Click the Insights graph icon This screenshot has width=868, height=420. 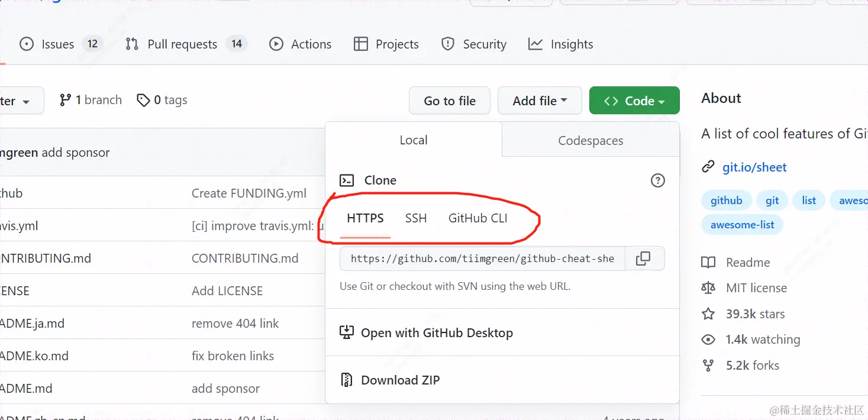pyautogui.click(x=535, y=44)
